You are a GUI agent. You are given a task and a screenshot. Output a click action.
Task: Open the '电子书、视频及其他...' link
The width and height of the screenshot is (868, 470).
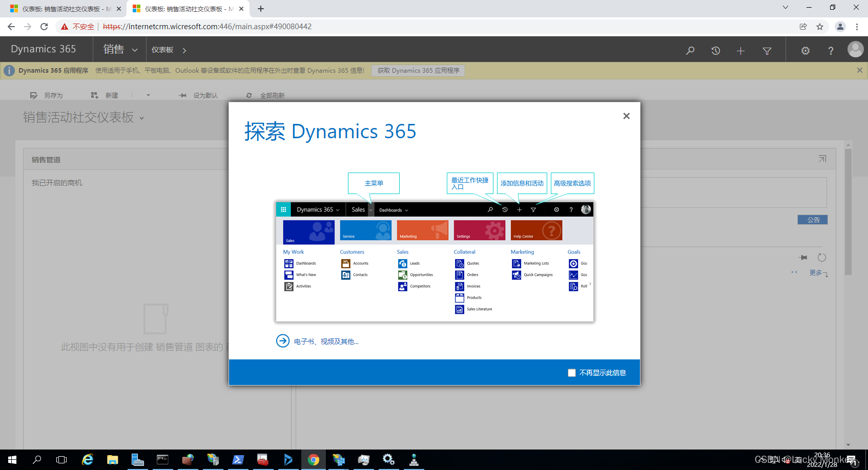(x=326, y=341)
